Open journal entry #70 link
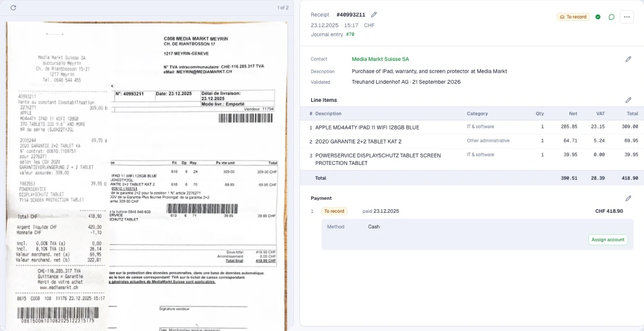Screen dimensions: 644x331 pos(350,34)
